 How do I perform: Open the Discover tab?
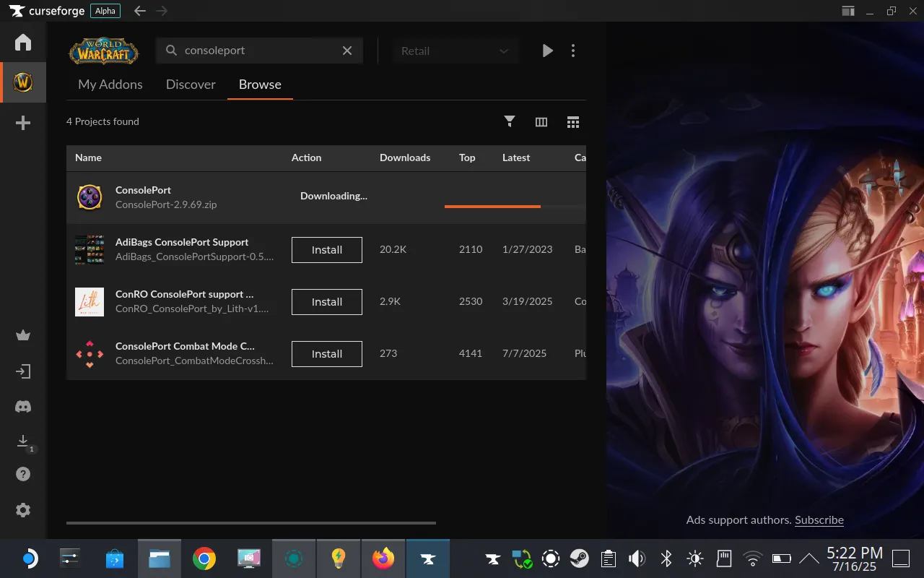[x=191, y=85]
